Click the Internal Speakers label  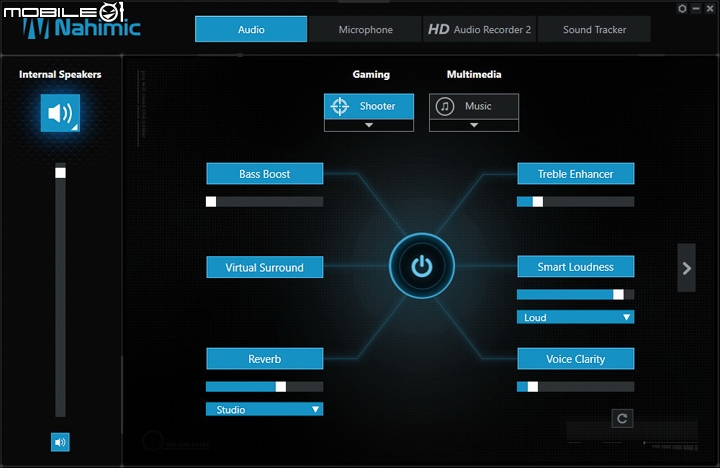click(x=60, y=74)
